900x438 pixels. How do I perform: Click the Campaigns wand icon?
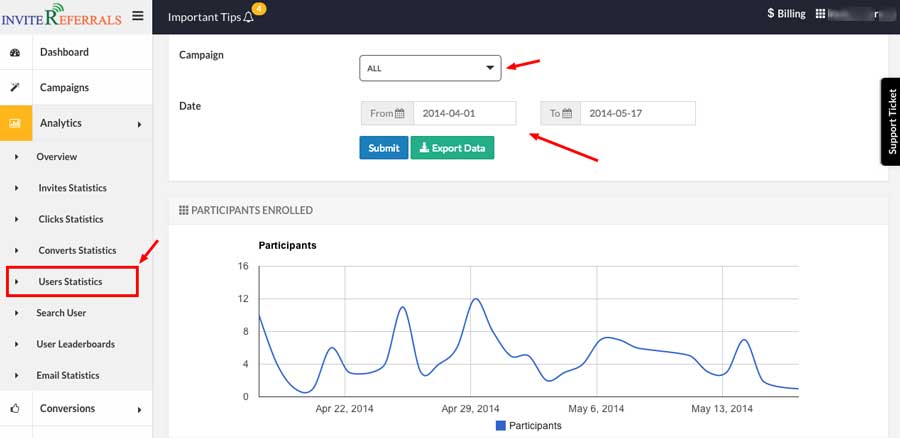[x=15, y=88]
